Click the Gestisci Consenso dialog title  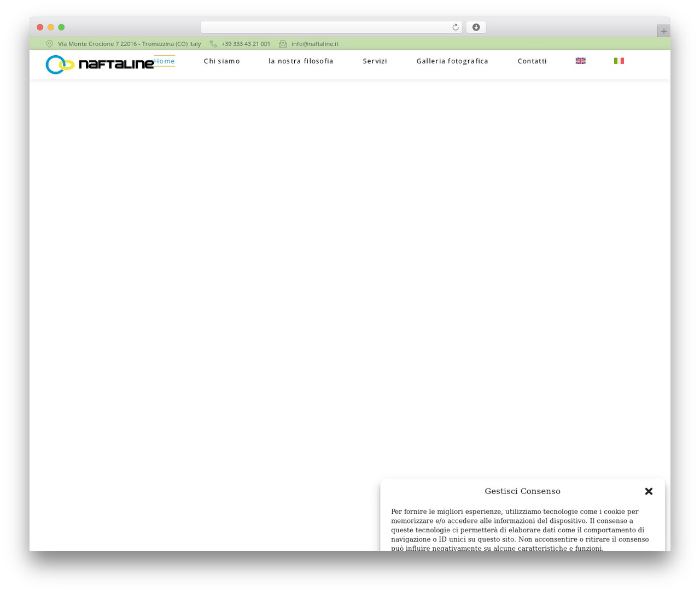click(x=522, y=491)
